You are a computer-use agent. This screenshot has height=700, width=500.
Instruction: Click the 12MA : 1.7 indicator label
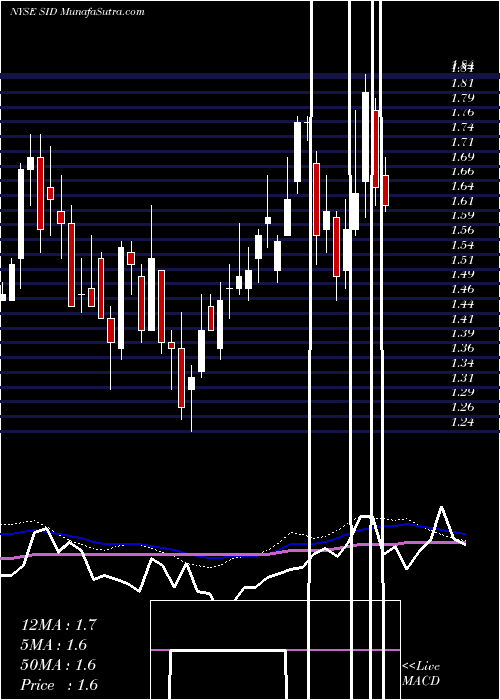click(x=58, y=625)
